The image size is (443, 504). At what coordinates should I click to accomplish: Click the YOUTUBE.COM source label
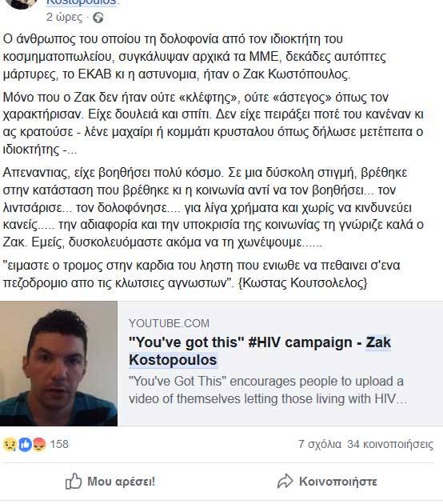tap(169, 323)
